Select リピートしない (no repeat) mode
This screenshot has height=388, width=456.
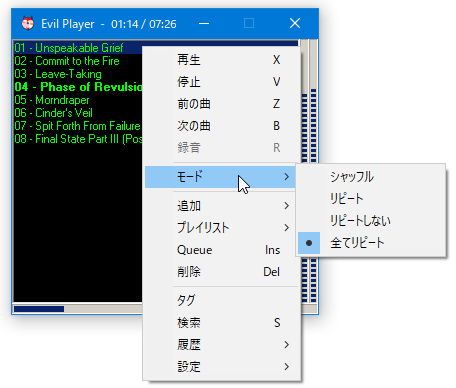[371, 221]
